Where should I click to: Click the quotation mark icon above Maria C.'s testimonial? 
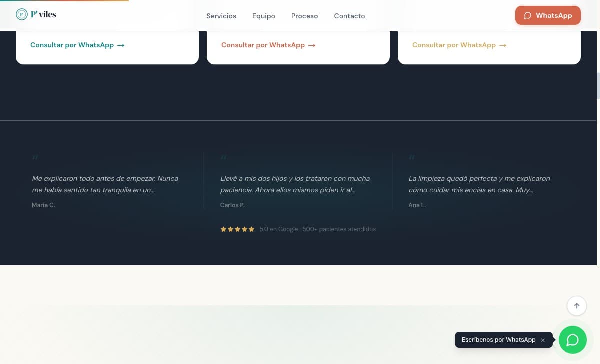[x=35, y=158]
